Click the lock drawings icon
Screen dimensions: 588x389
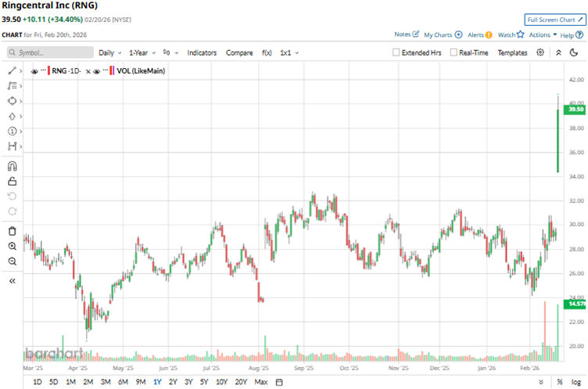[x=13, y=182]
